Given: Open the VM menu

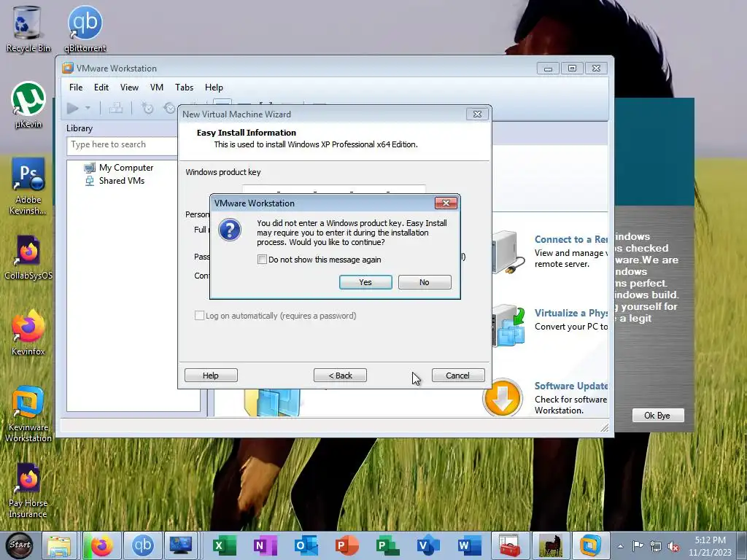Looking at the screenshot, I should pyautogui.click(x=157, y=87).
